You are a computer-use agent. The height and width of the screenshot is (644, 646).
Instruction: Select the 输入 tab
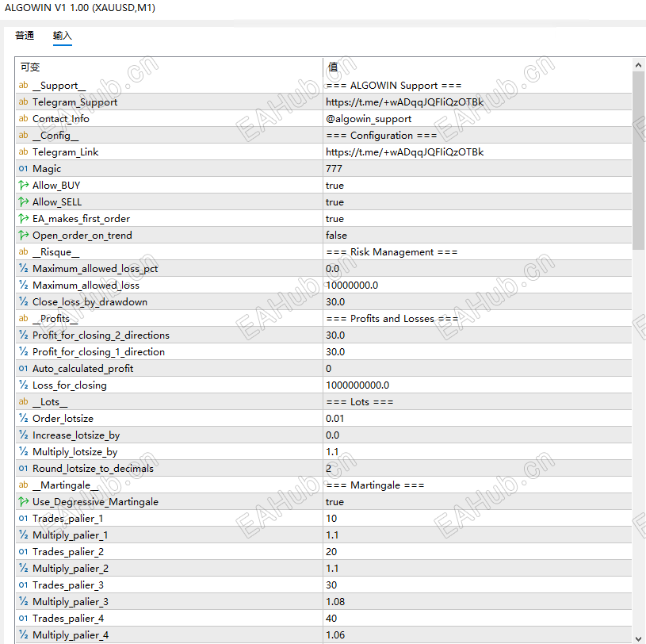pos(62,36)
